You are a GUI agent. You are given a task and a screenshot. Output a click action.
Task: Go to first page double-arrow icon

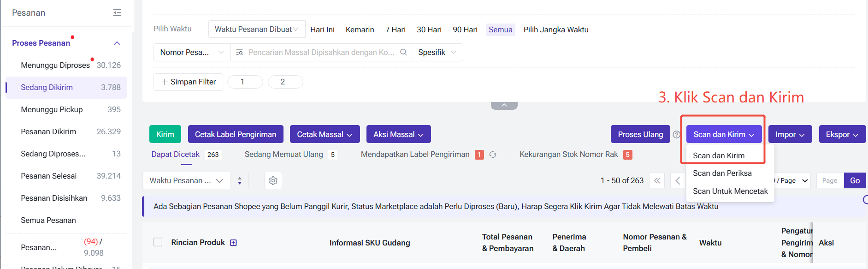click(x=657, y=180)
